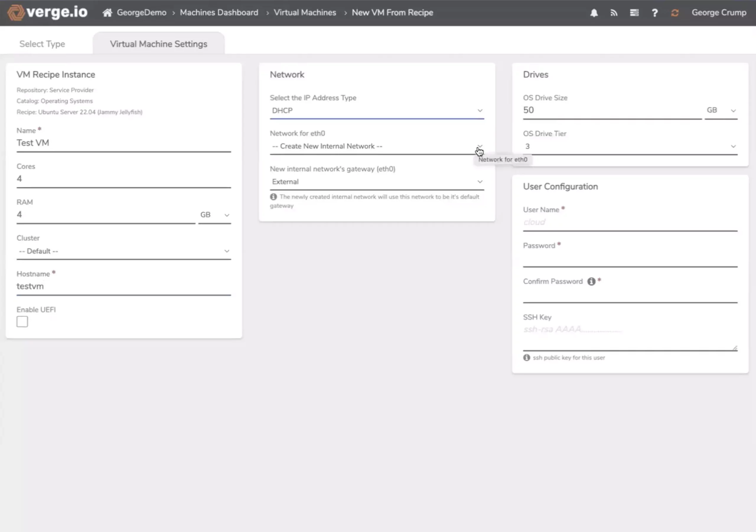Click the SSH Key textarea resize handle
756x532 pixels.
click(x=735, y=348)
